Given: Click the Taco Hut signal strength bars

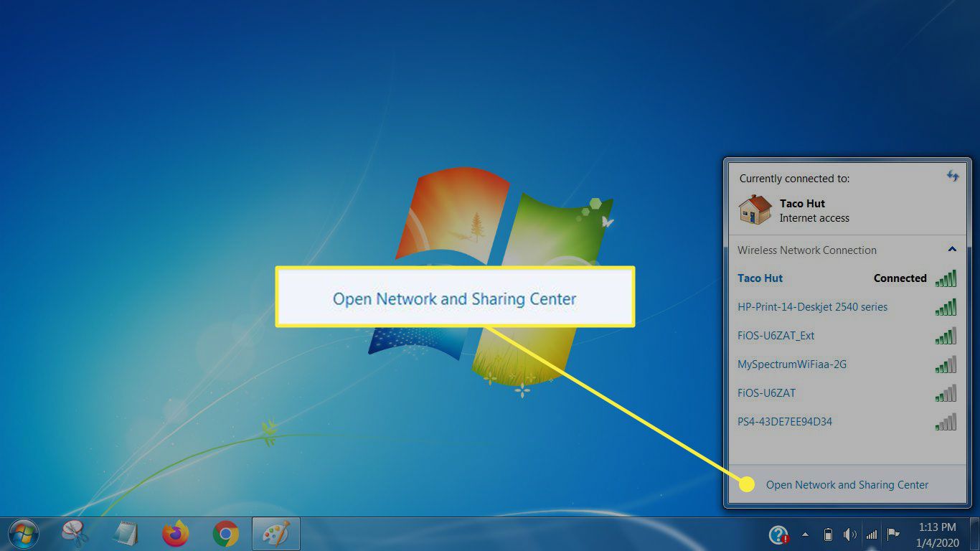Looking at the screenshot, I should point(946,278).
